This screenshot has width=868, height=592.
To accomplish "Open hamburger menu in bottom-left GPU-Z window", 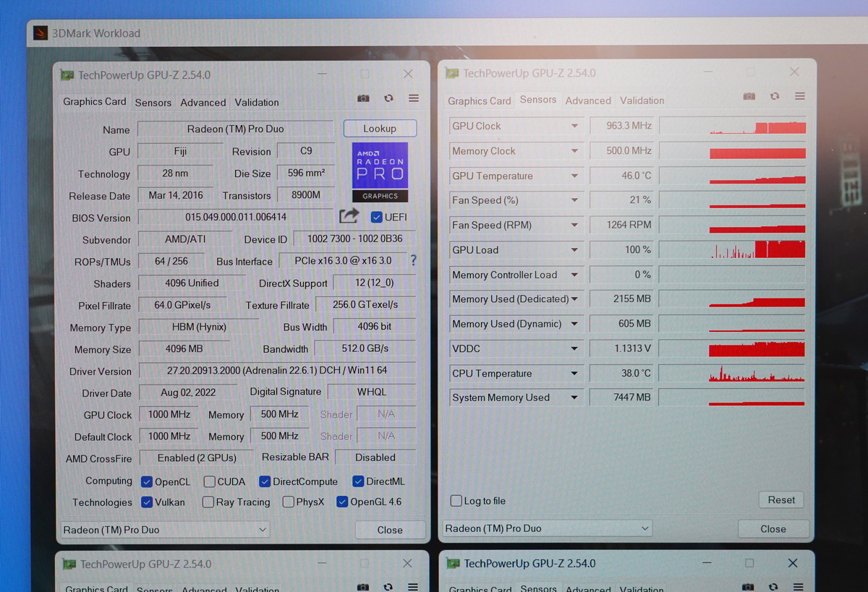I will [413, 587].
